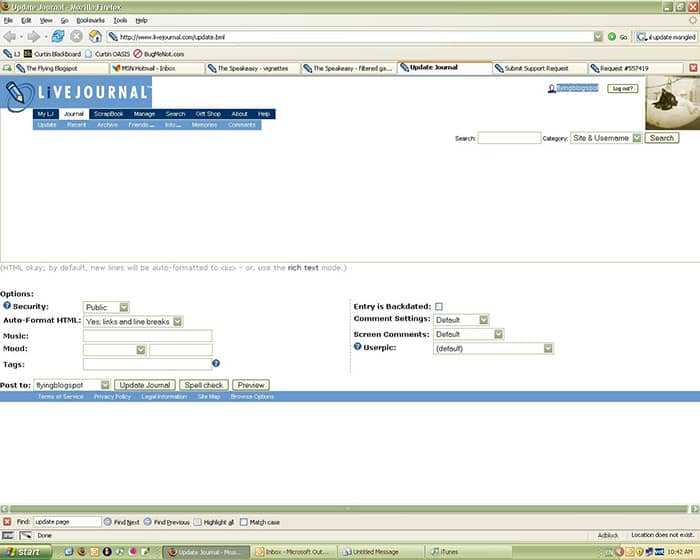Expand the Comment Settings dropdown
700x560 pixels.
461,320
